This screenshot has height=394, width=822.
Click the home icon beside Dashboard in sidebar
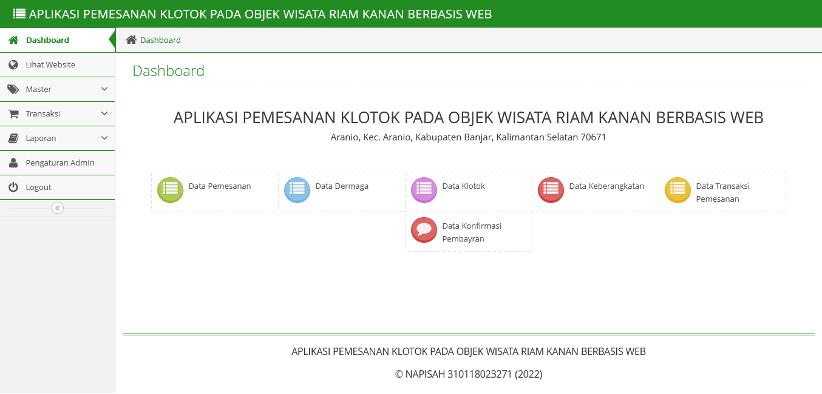click(14, 40)
